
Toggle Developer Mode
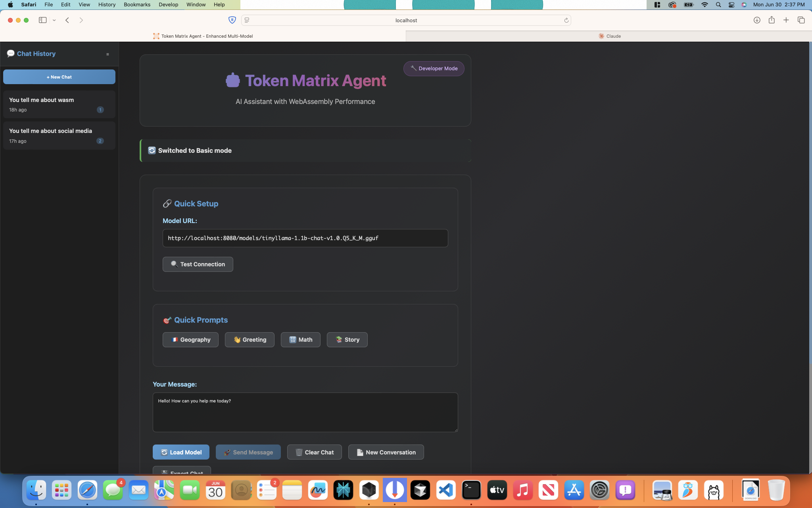coord(434,68)
